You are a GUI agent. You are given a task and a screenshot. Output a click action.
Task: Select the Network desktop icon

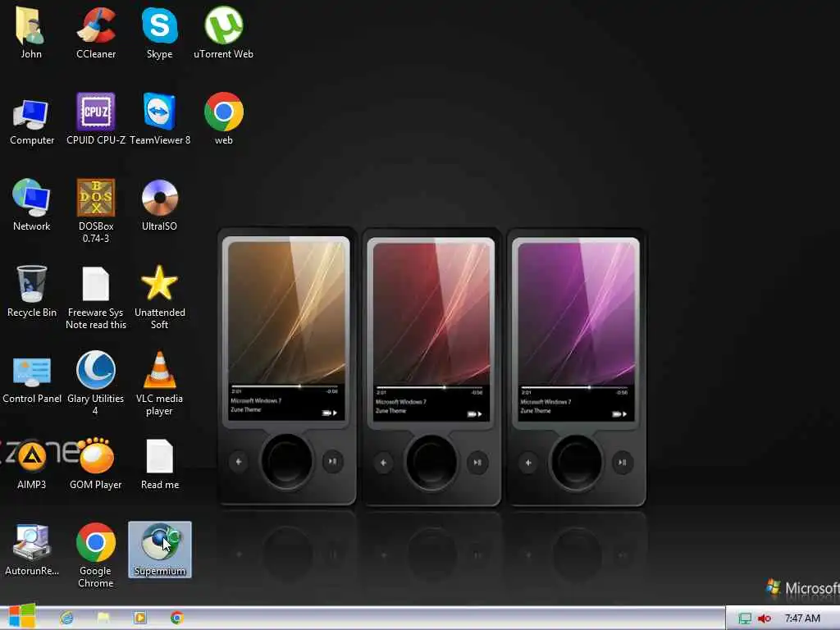tap(32, 205)
